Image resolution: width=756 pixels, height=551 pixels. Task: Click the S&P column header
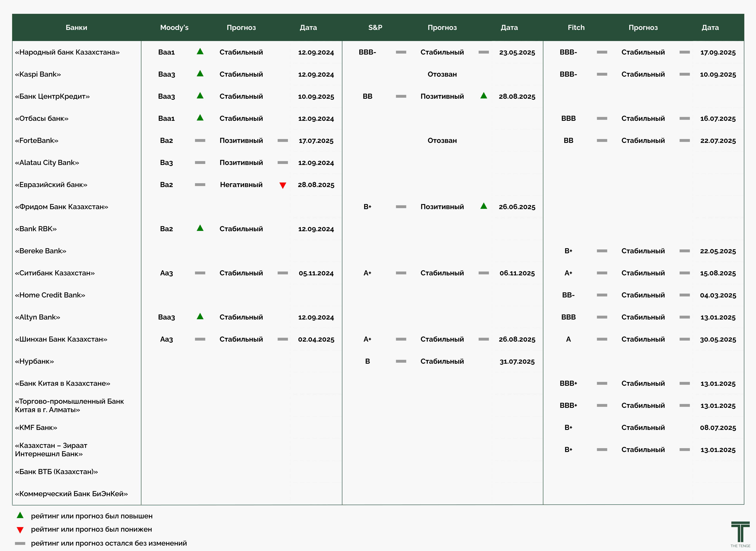[x=375, y=27]
